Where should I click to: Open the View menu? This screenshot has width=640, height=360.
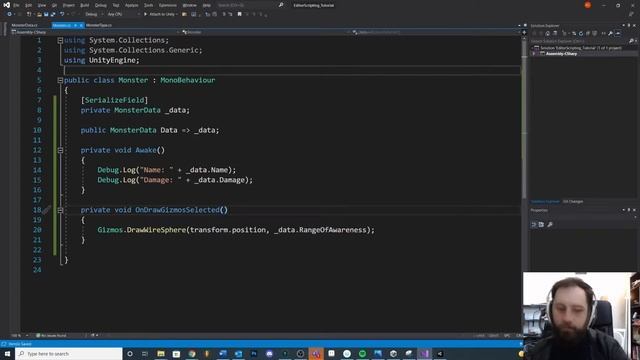(42, 5)
